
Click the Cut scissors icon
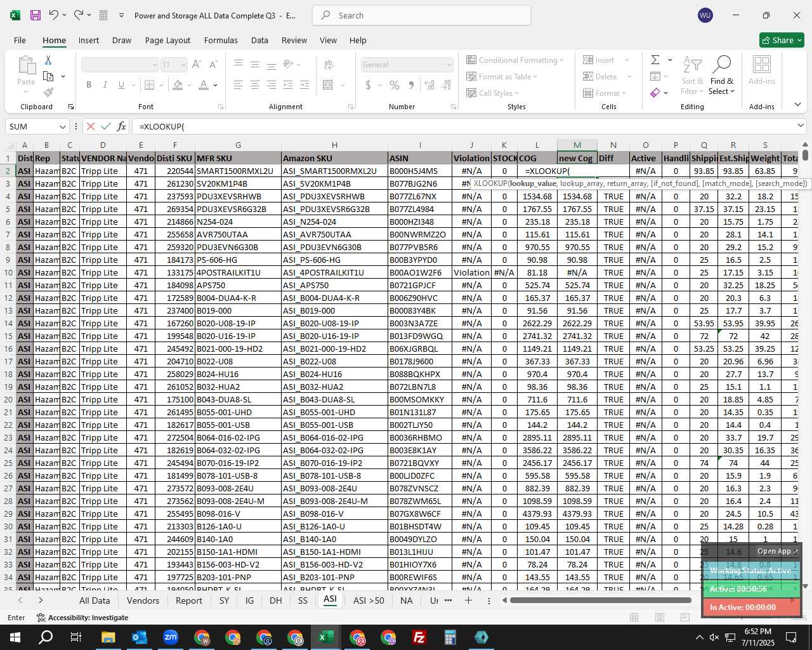click(x=48, y=60)
